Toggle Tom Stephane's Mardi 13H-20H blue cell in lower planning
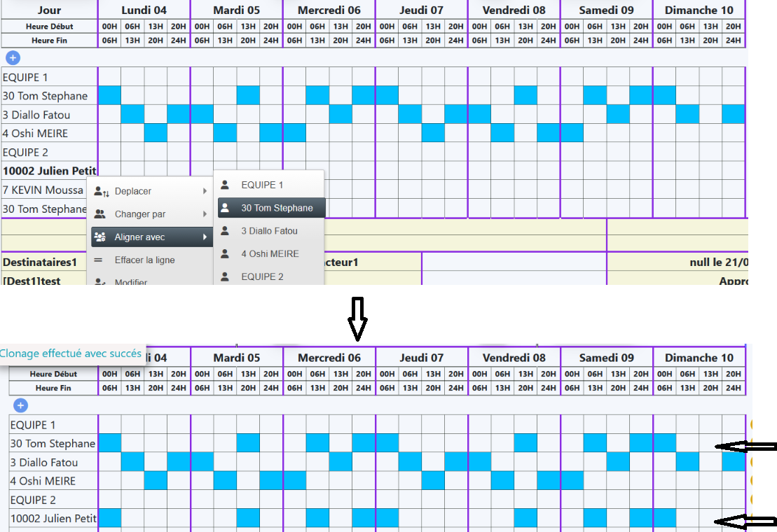Image resolution: width=777 pixels, height=532 pixels. [x=248, y=443]
